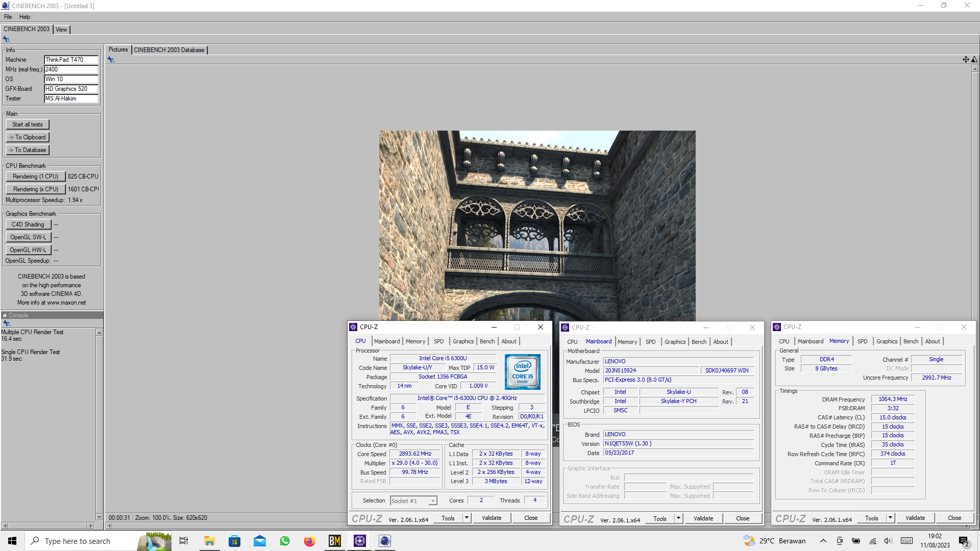980x551 pixels.
Task: Click the pushpin icon in the Console panel
Action: (7, 323)
